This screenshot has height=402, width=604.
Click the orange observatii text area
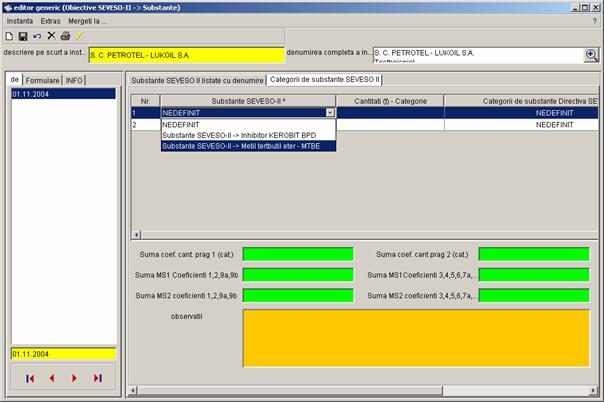(x=415, y=338)
